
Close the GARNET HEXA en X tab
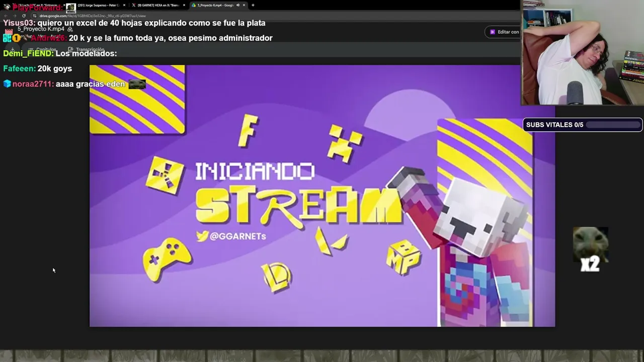point(184,5)
